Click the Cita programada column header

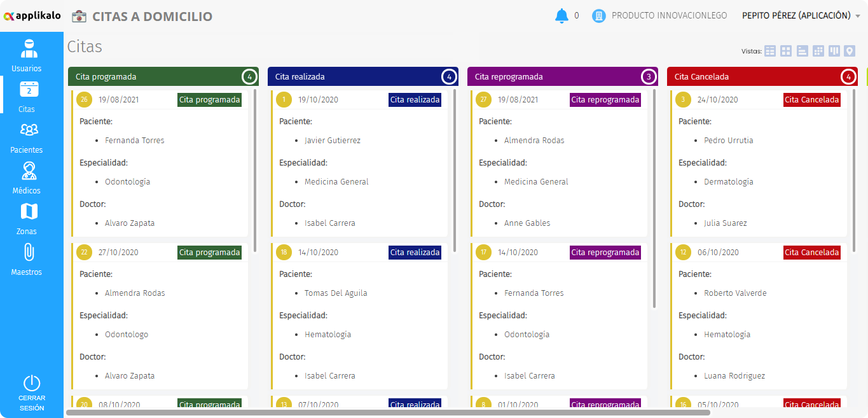(x=163, y=76)
